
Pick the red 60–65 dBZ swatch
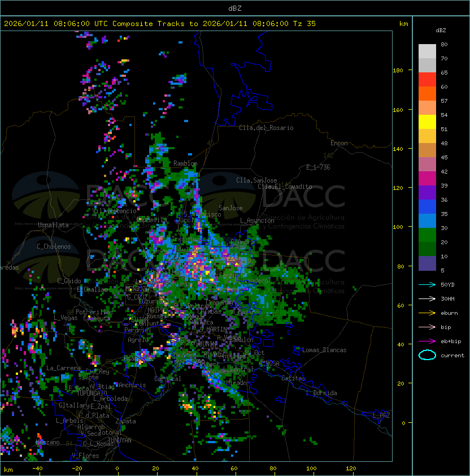coord(427,80)
